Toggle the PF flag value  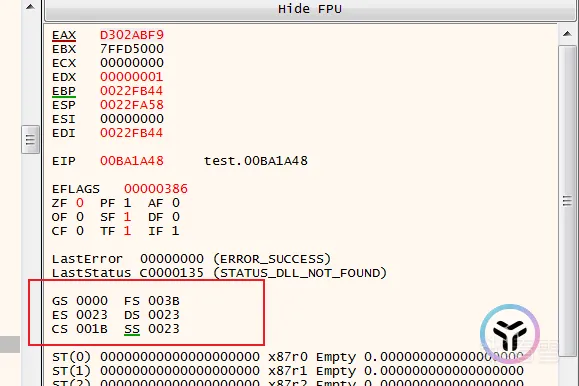click(127, 203)
